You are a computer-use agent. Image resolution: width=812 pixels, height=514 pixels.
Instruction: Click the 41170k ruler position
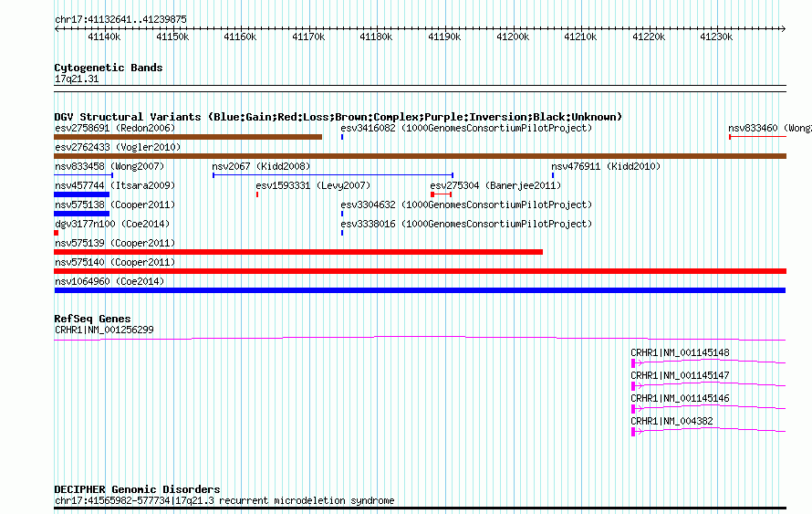pos(308,37)
